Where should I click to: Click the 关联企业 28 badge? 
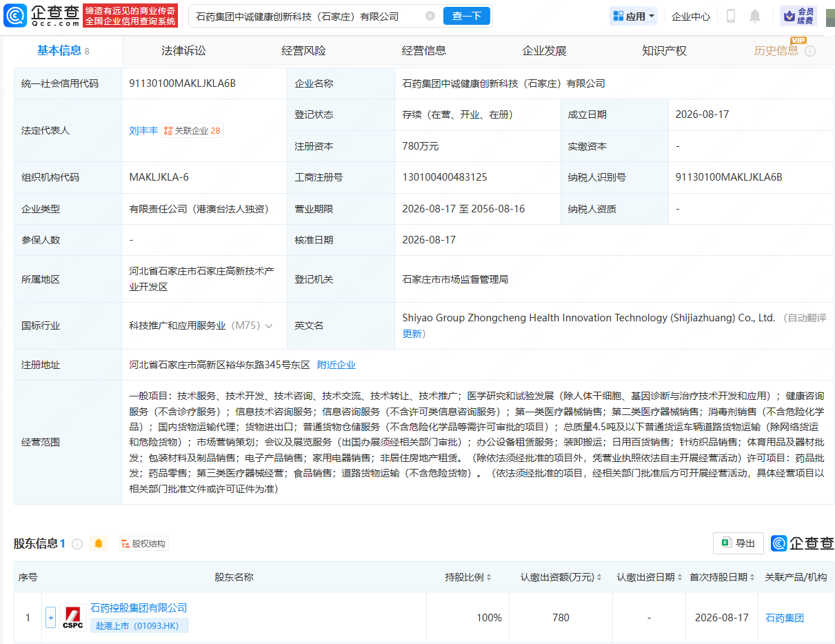(192, 130)
